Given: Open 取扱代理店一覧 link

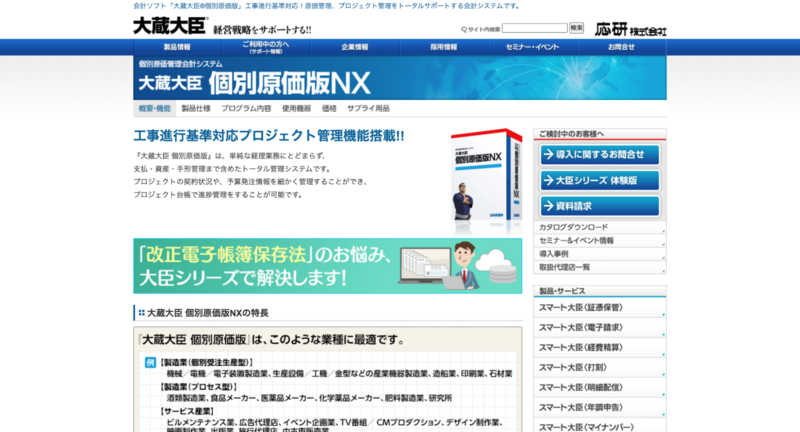Looking at the screenshot, I should pos(599,267).
